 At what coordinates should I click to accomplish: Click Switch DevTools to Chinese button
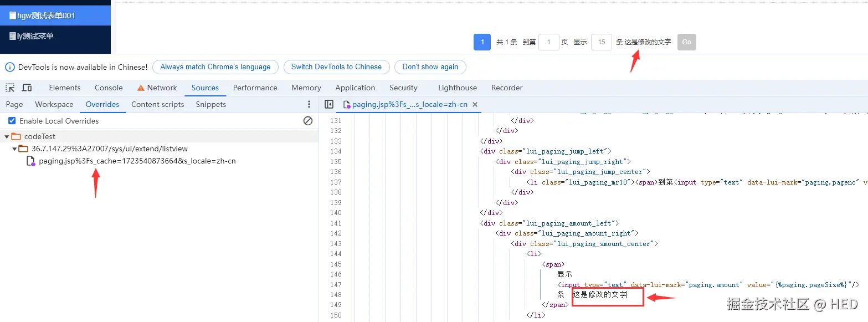pyautogui.click(x=336, y=67)
